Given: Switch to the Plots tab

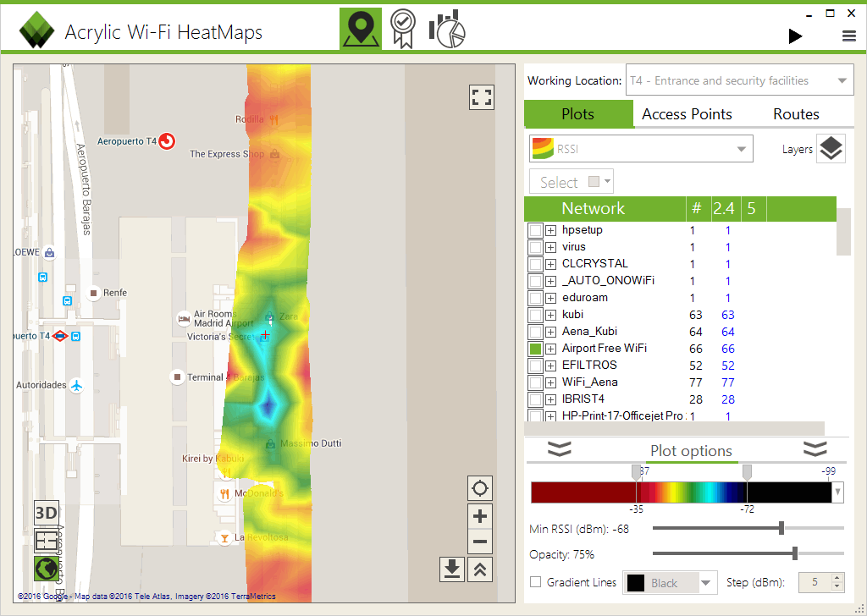Looking at the screenshot, I should tap(577, 114).
